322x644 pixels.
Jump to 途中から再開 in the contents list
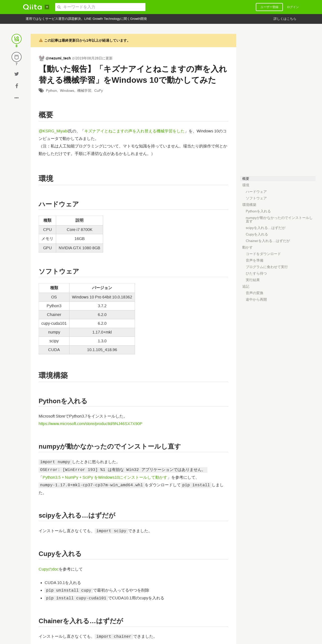point(256,299)
